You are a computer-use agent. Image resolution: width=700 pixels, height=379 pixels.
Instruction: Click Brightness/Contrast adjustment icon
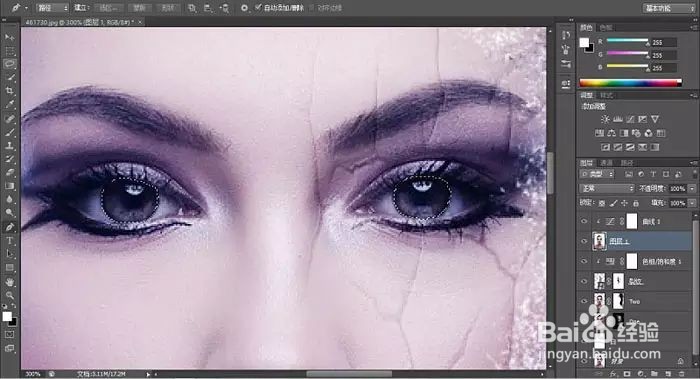tap(605, 119)
